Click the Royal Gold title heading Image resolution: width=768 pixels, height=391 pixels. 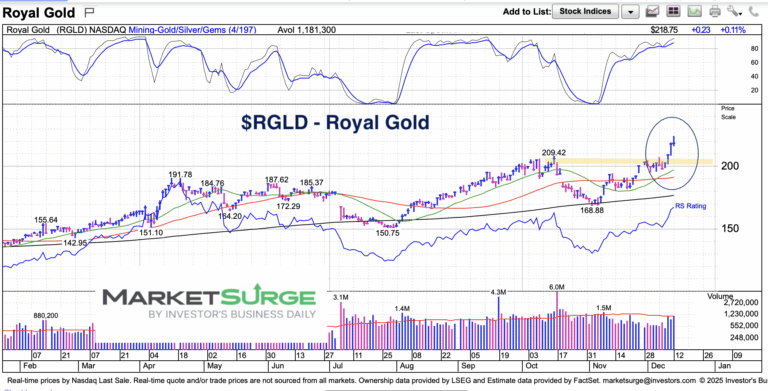click(x=39, y=12)
